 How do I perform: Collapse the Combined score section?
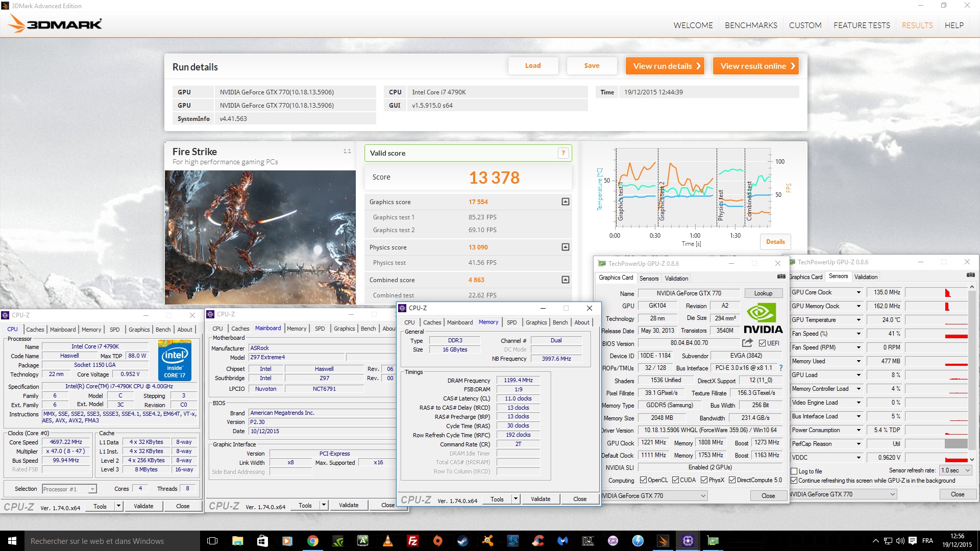coord(565,280)
